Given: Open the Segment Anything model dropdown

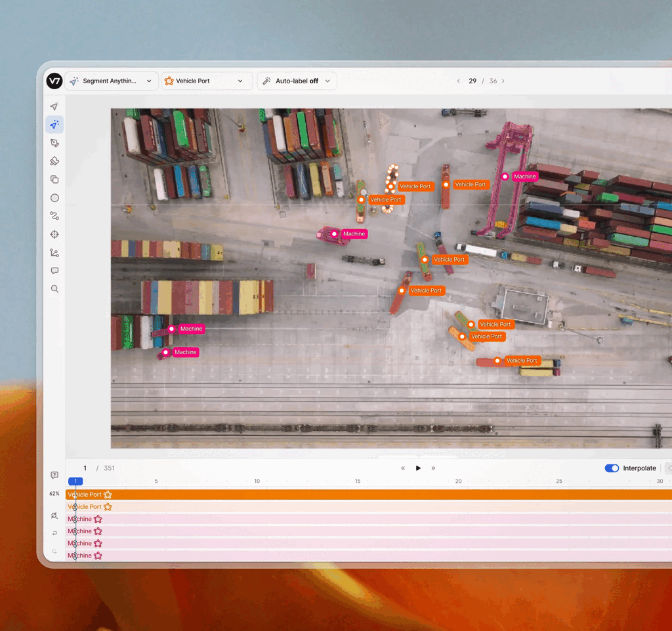Looking at the screenshot, I should coord(112,81).
